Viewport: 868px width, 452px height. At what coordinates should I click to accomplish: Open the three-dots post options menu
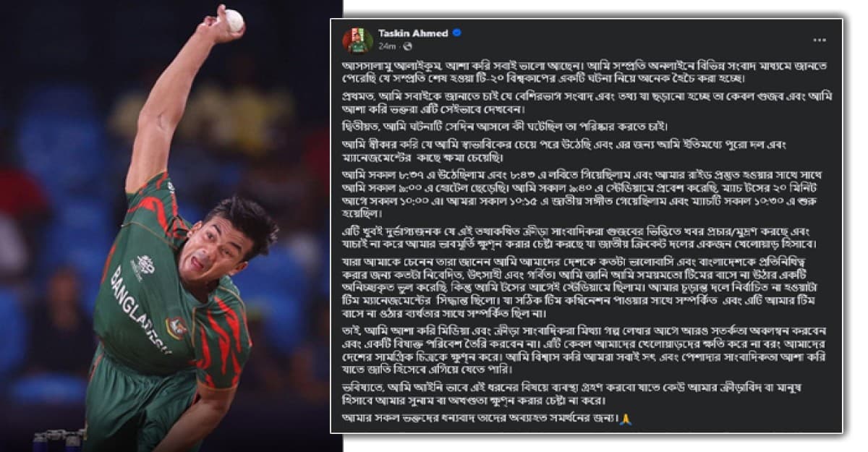click(819, 40)
